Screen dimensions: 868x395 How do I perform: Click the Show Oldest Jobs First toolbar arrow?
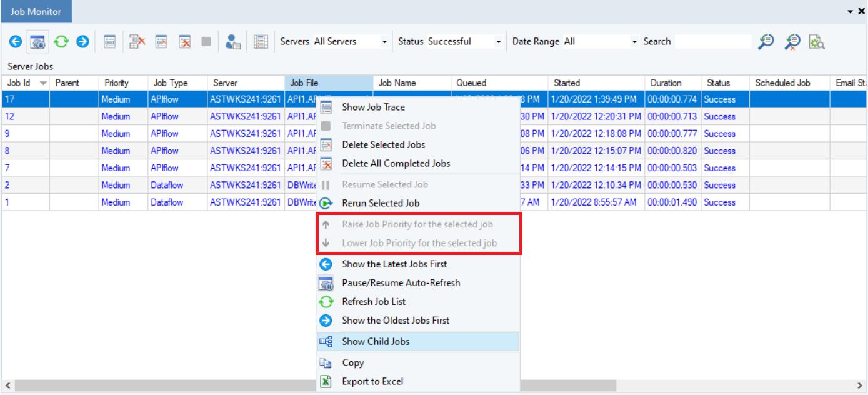pos(82,42)
